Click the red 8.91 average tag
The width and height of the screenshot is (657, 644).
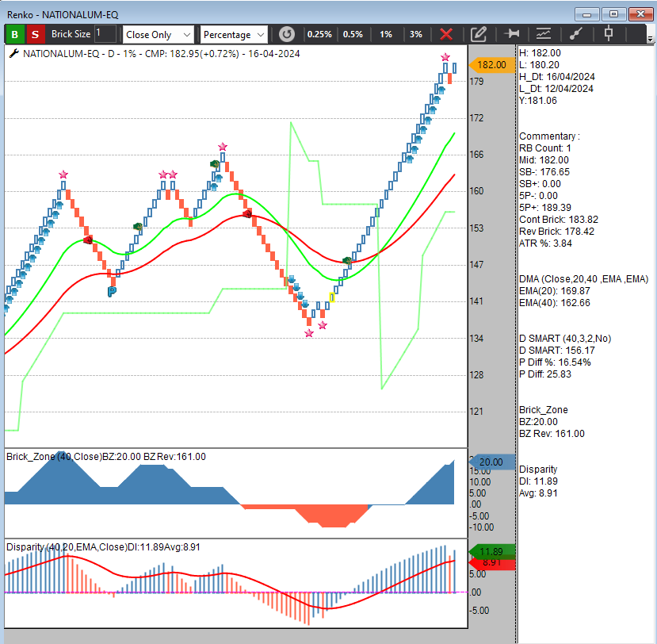(491, 562)
